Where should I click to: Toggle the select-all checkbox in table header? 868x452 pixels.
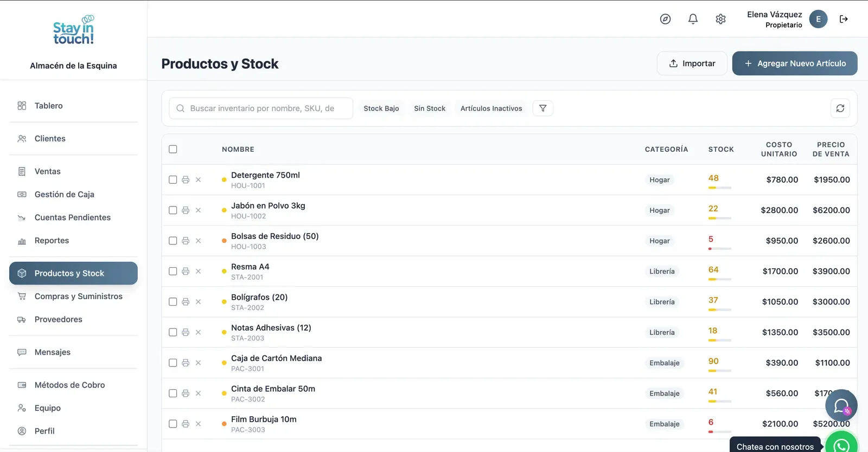[x=173, y=149]
